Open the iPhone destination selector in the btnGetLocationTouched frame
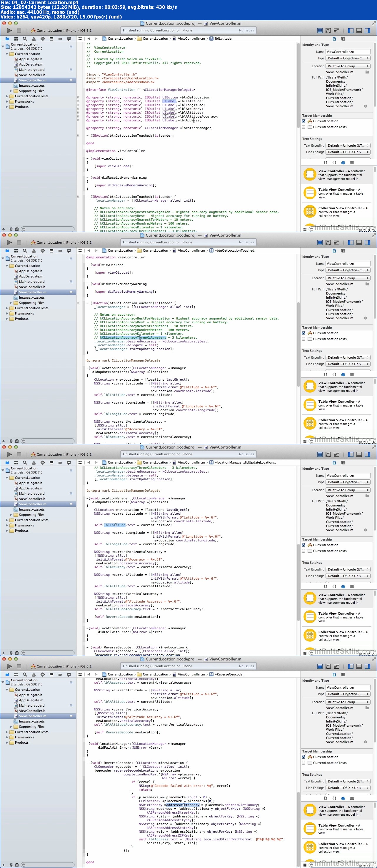 [x=71, y=242]
